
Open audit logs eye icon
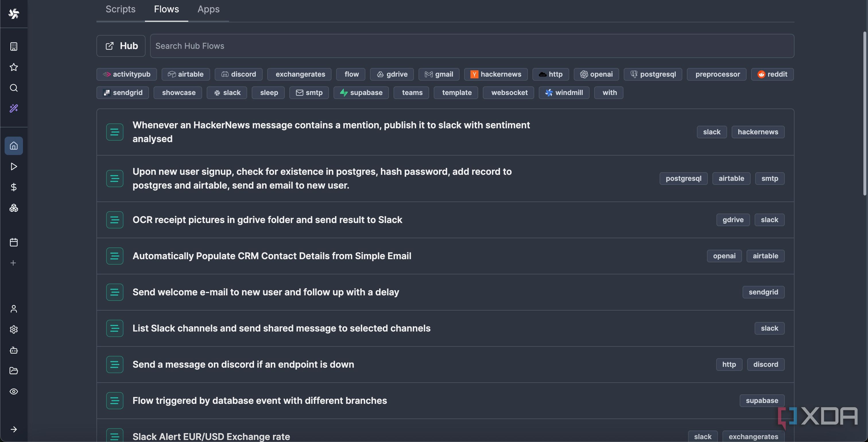click(x=14, y=391)
